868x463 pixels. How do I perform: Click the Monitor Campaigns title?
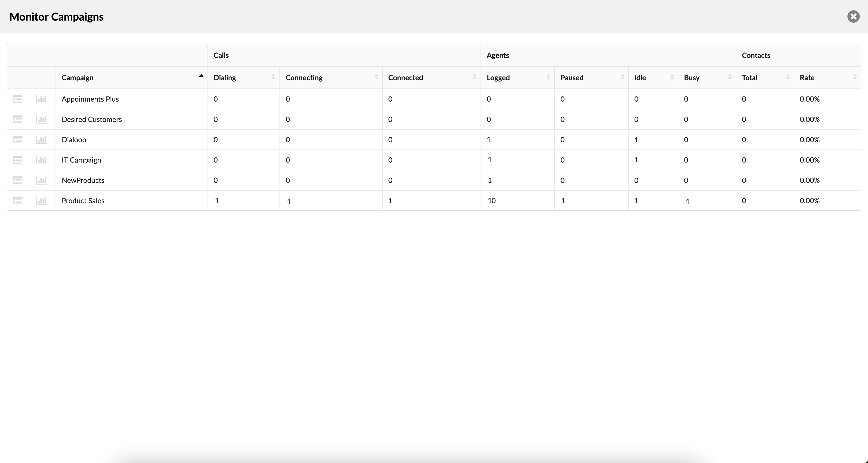(x=56, y=16)
